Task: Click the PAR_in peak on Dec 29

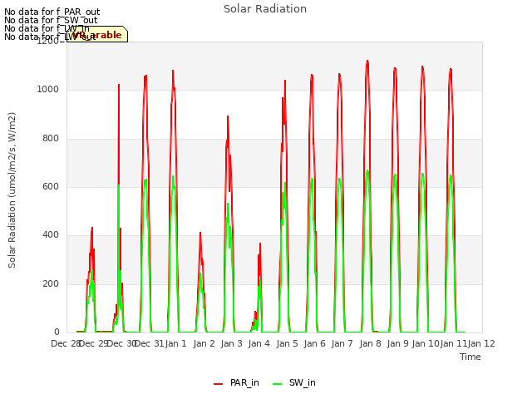Action: click(x=92, y=228)
